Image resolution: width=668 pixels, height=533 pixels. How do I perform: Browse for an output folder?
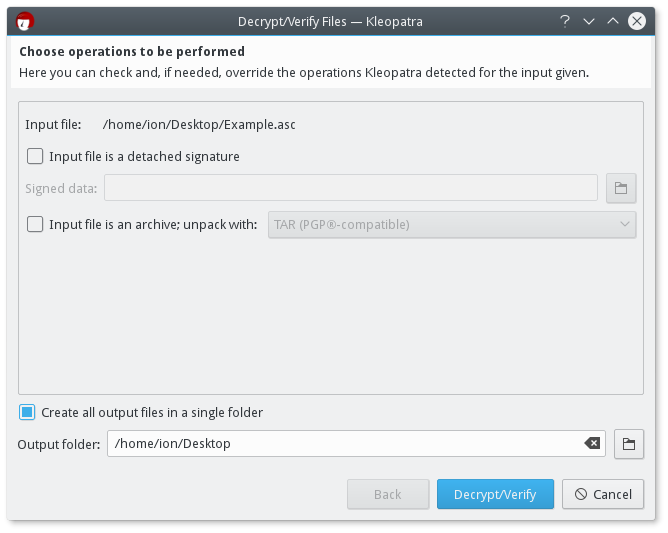coord(629,444)
